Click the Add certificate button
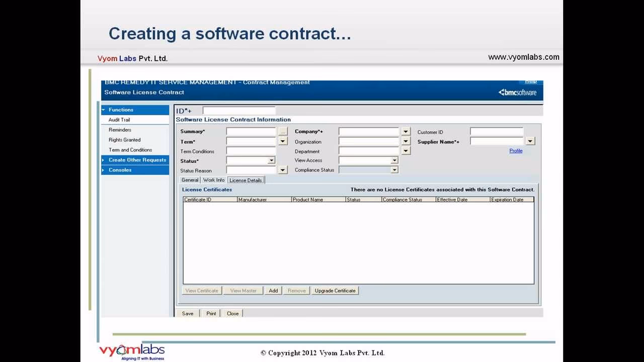The image size is (644, 362). [x=273, y=291]
